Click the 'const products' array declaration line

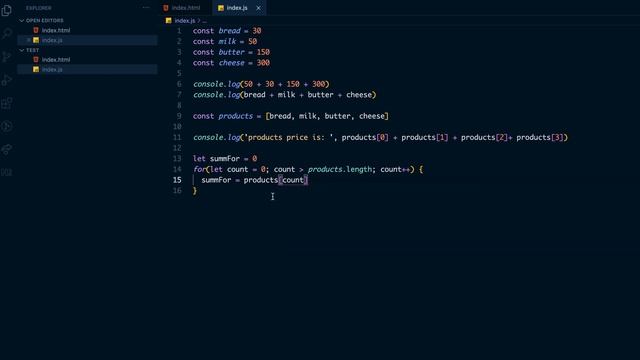(x=291, y=116)
